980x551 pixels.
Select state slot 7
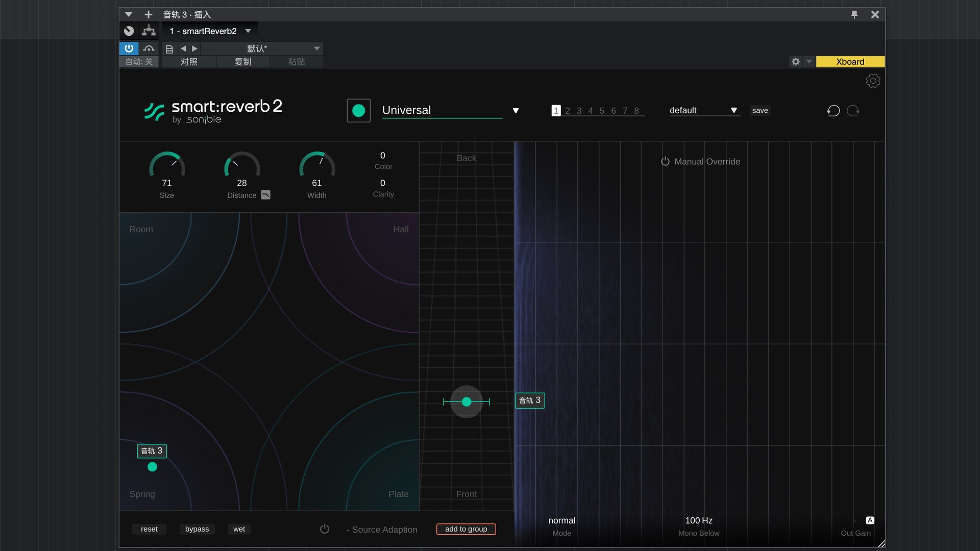625,111
